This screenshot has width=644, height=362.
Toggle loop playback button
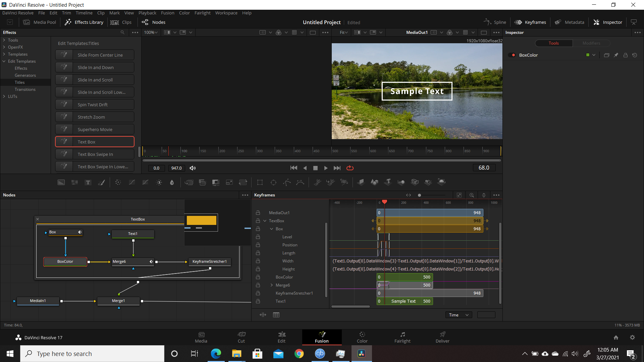[x=350, y=168]
